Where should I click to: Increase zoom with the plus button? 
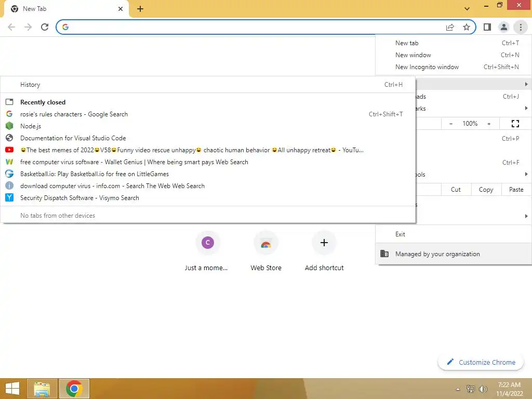(x=489, y=124)
